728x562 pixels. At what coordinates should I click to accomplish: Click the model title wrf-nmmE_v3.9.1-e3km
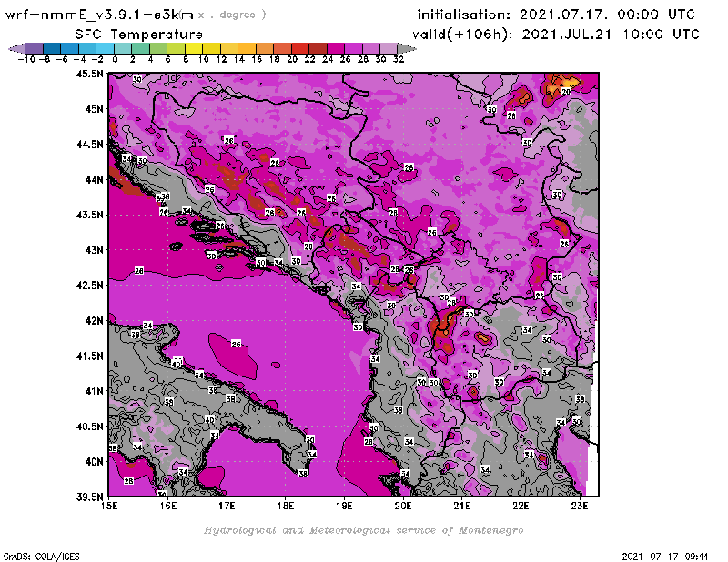pos(99,15)
